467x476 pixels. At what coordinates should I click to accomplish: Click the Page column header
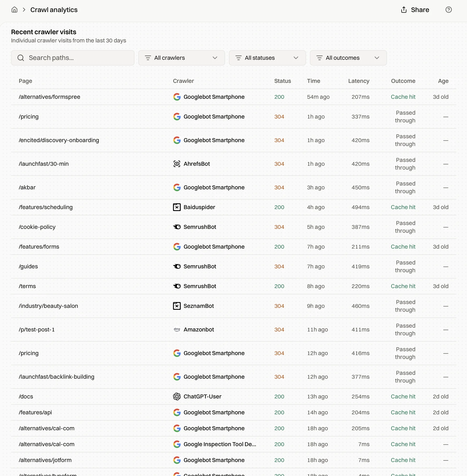click(25, 81)
